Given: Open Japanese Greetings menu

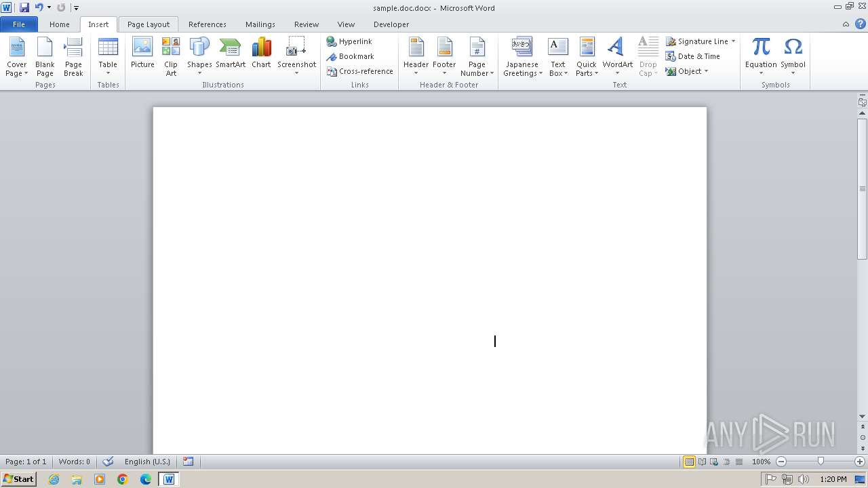Looking at the screenshot, I should (x=521, y=57).
